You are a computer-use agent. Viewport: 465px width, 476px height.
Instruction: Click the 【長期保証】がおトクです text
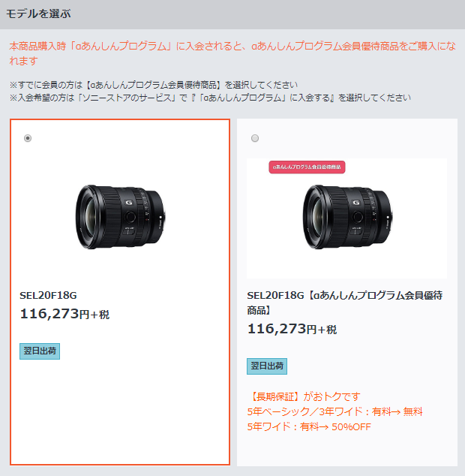pos(304,396)
